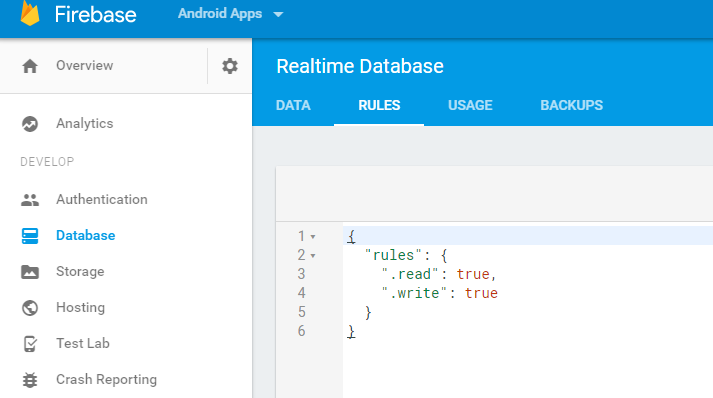Open the Android Apps project dropdown

pyautogui.click(x=231, y=14)
